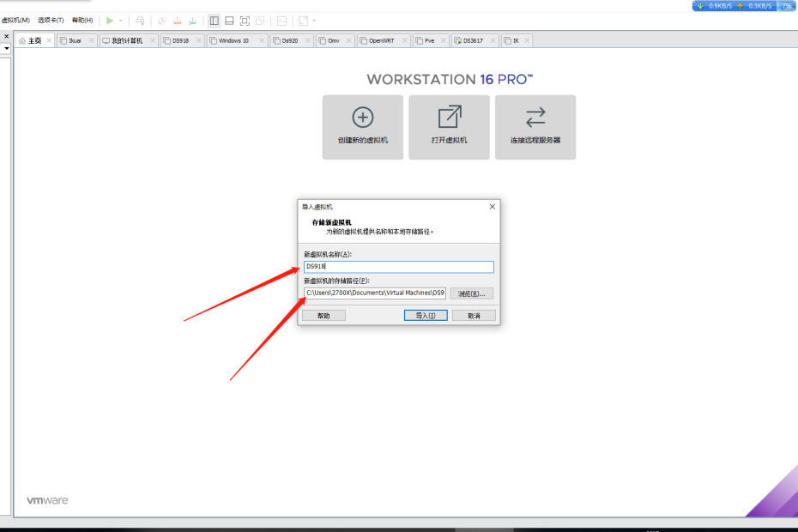Click the revert to snapshot icon

(x=177, y=21)
